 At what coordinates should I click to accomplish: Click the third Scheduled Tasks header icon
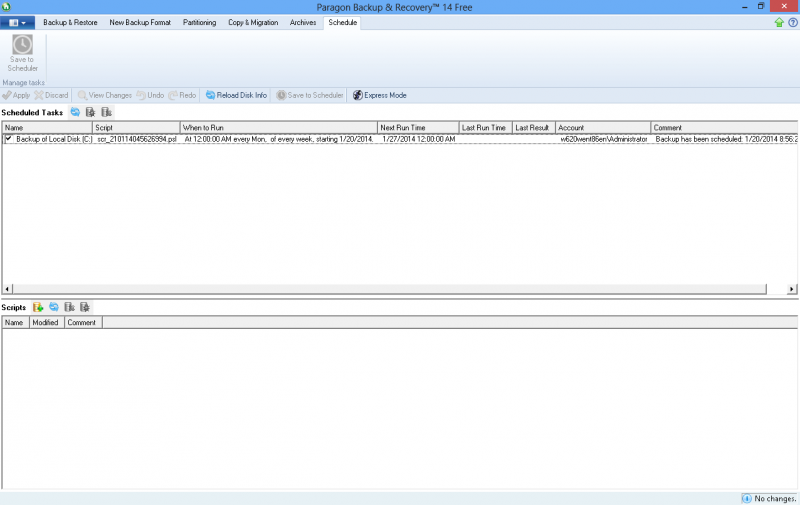[x=106, y=112]
